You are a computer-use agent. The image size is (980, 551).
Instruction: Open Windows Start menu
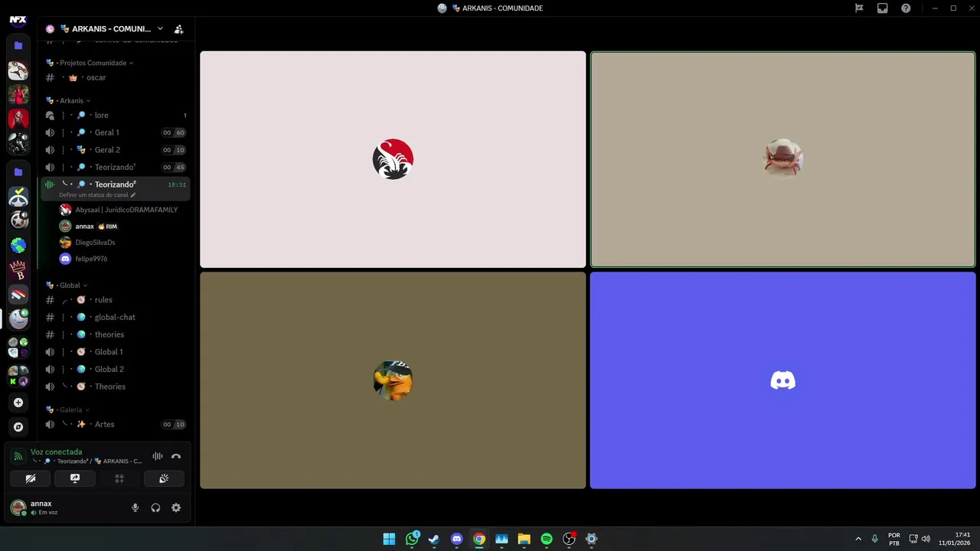389,539
